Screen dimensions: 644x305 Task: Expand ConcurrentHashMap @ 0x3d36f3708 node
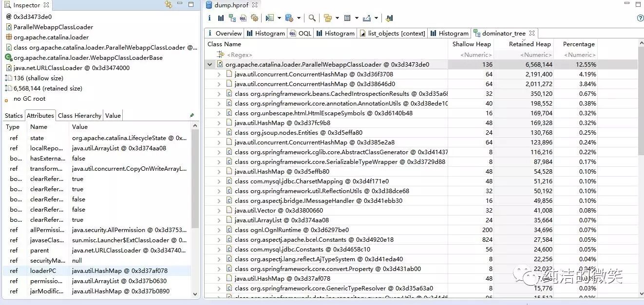tap(220, 74)
